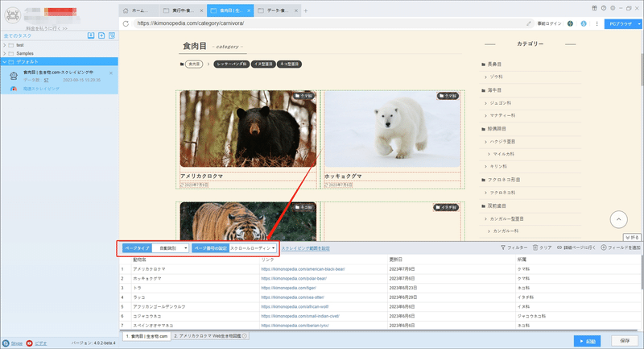Click フィールドを追加 plus button
Image resolution: width=644 pixels, height=349 pixels.
click(621, 247)
